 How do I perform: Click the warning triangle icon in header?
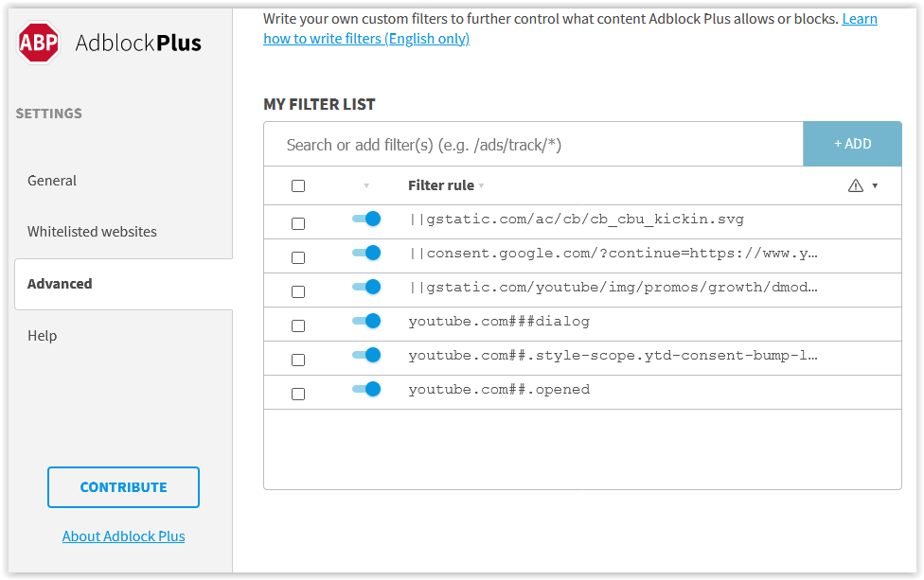tap(855, 186)
